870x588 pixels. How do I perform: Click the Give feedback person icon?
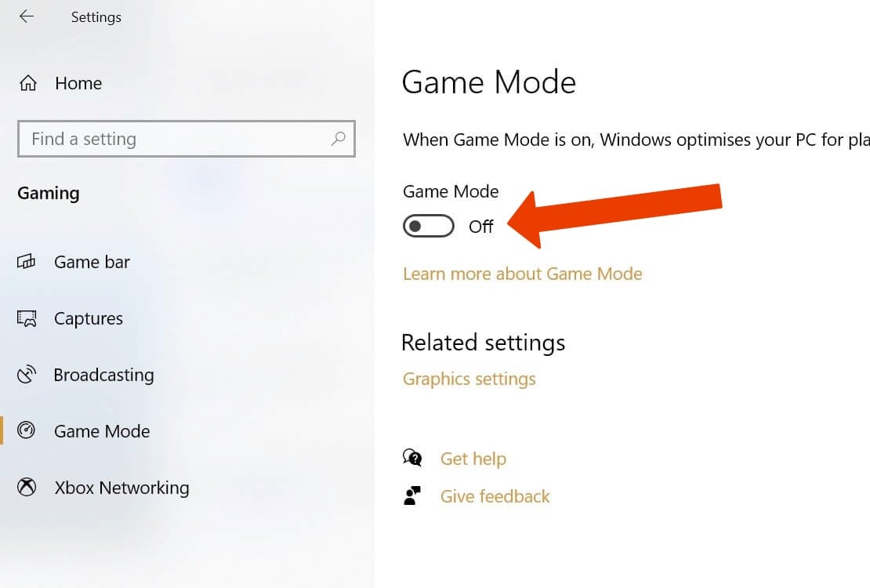413,495
